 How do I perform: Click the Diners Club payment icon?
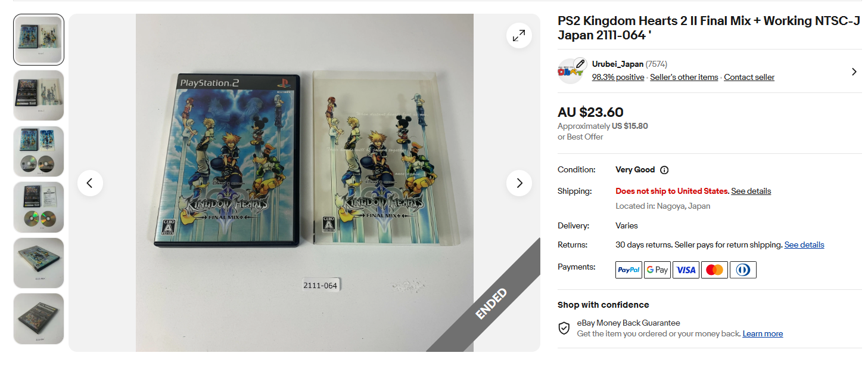[743, 270]
